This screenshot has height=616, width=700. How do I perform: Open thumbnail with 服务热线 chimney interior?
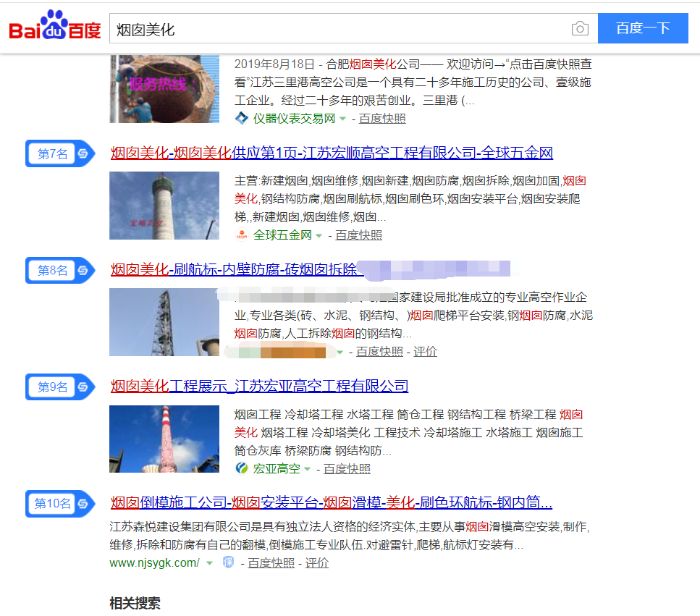pos(164,89)
